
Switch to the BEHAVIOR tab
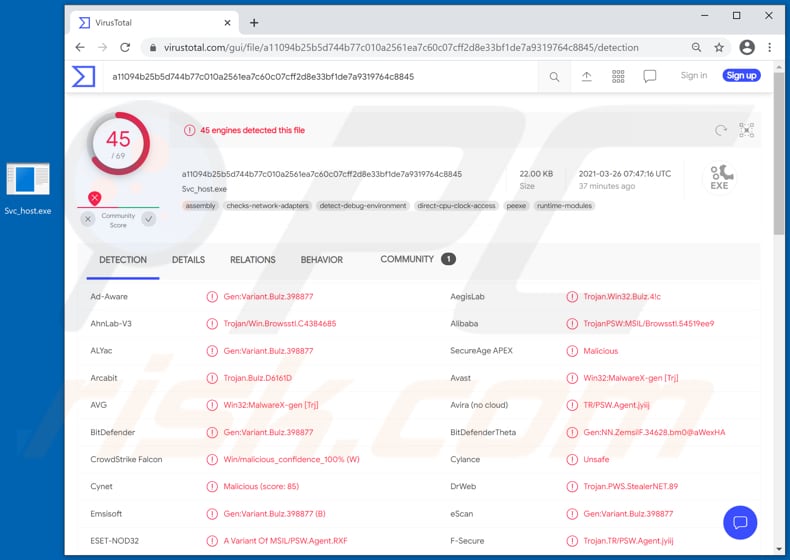[x=322, y=260]
